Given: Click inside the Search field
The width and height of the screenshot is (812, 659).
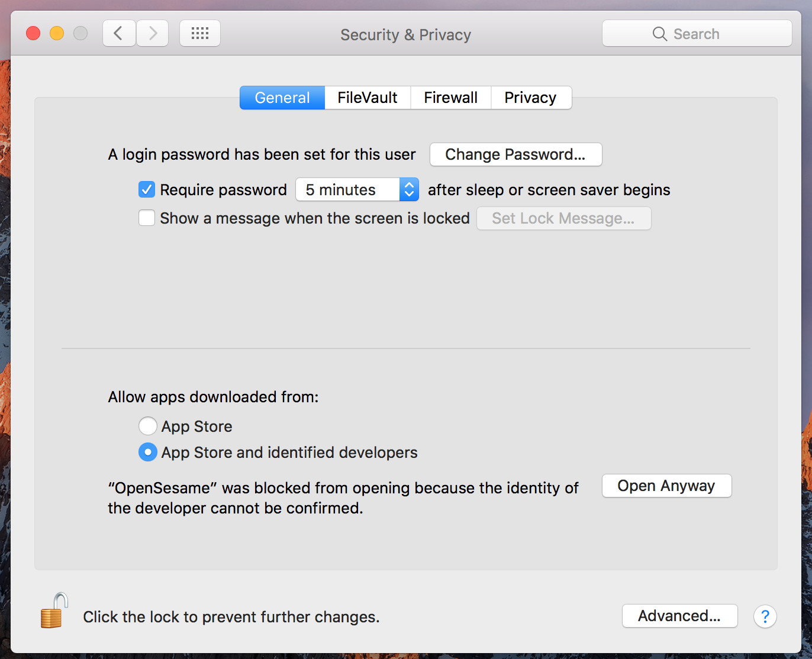Looking at the screenshot, I should coord(710,34).
